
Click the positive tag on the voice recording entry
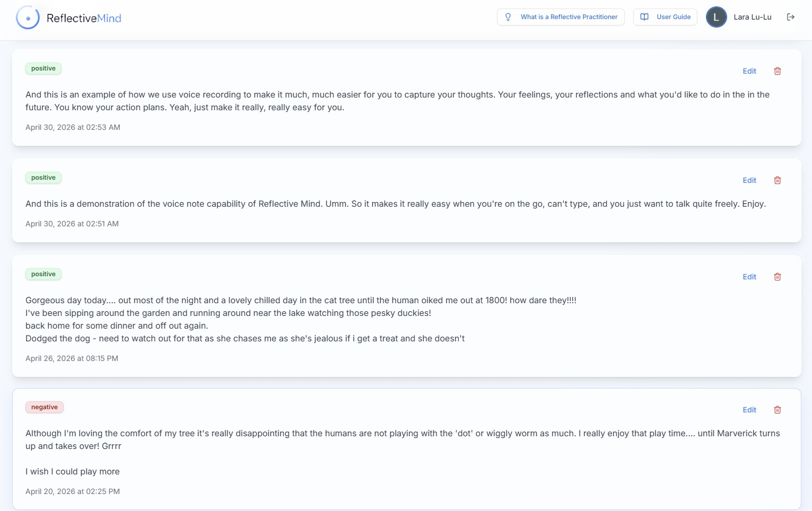pyautogui.click(x=43, y=68)
